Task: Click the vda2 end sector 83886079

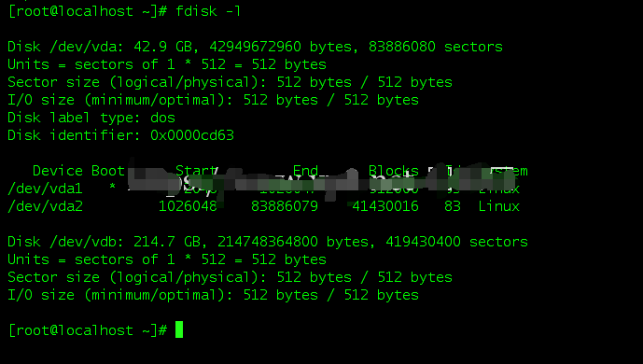Action: pyautogui.click(x=285, y=206)
